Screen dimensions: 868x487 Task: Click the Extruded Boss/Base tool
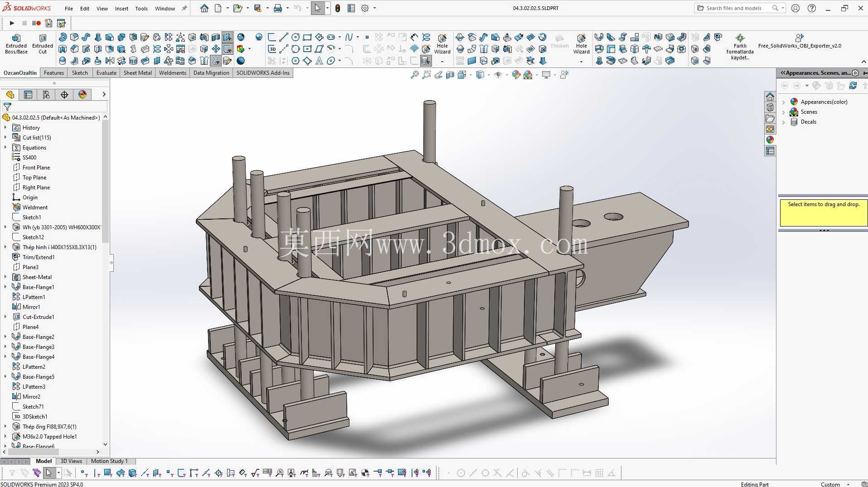pyautogui.click(x=16, y=44)
